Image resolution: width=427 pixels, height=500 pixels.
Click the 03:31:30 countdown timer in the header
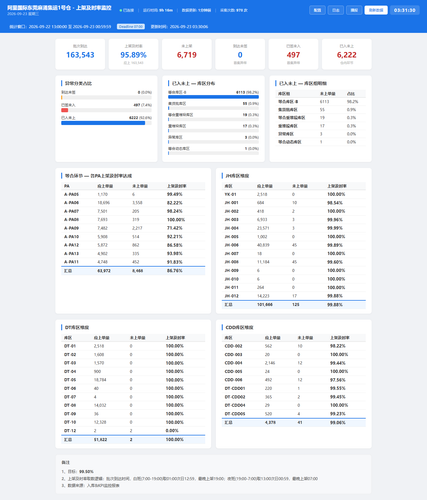[x=405, y=10]
